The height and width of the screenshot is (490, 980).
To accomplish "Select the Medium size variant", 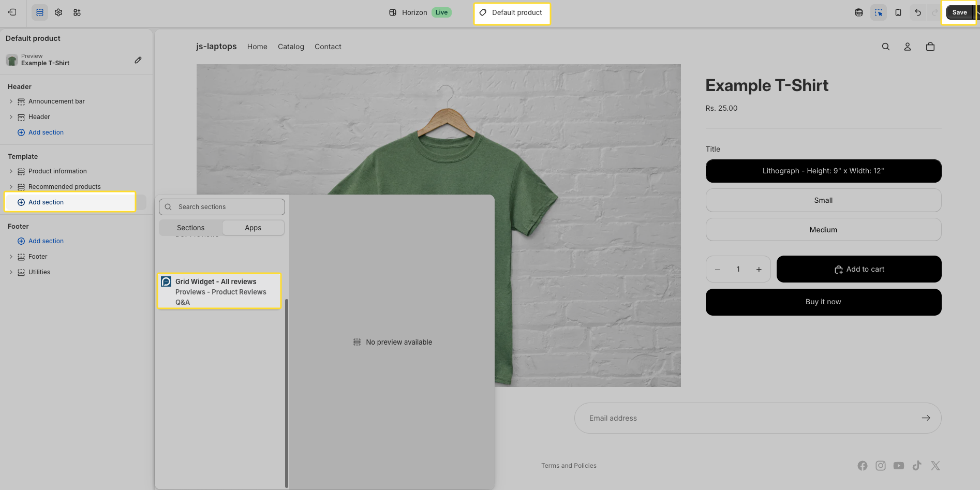I will 823,229.
